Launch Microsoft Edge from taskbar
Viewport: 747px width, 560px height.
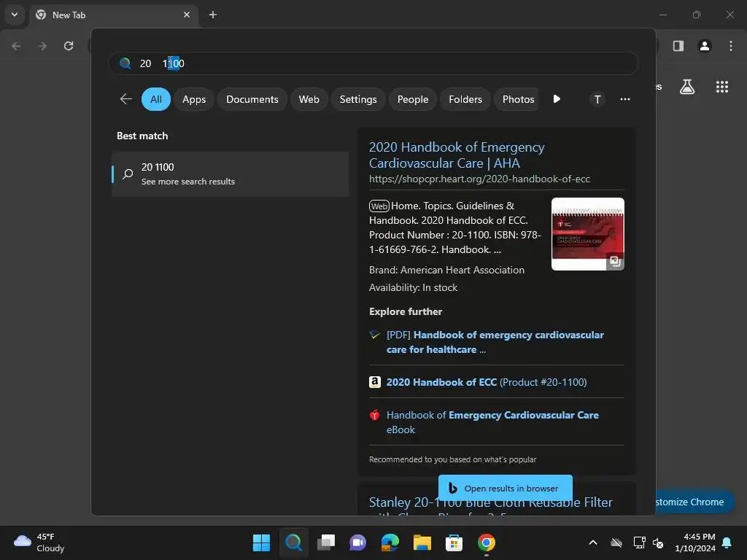coord(390,542)
